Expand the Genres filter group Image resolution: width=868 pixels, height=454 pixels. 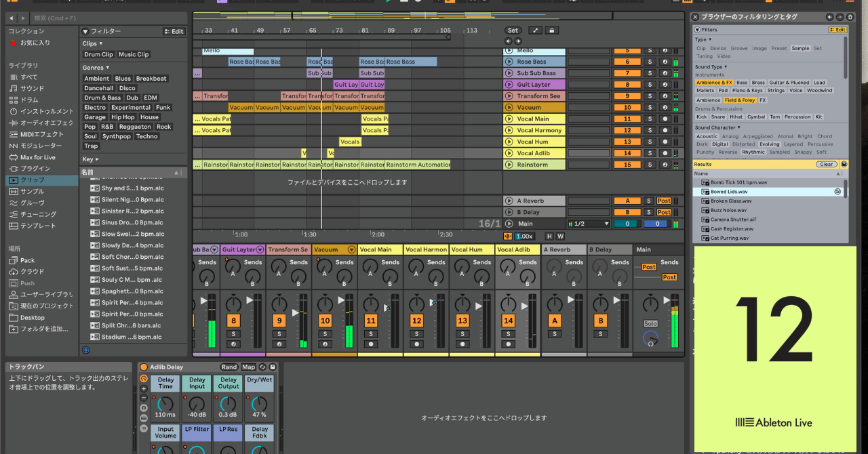click(x=96, y=68)
